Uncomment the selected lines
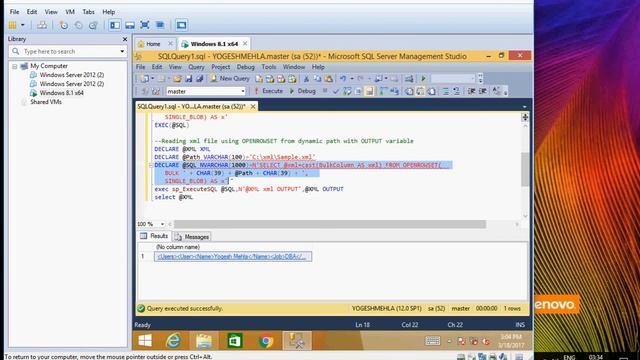The width and height of the screenshot is (640, 360). coord(457,91)
